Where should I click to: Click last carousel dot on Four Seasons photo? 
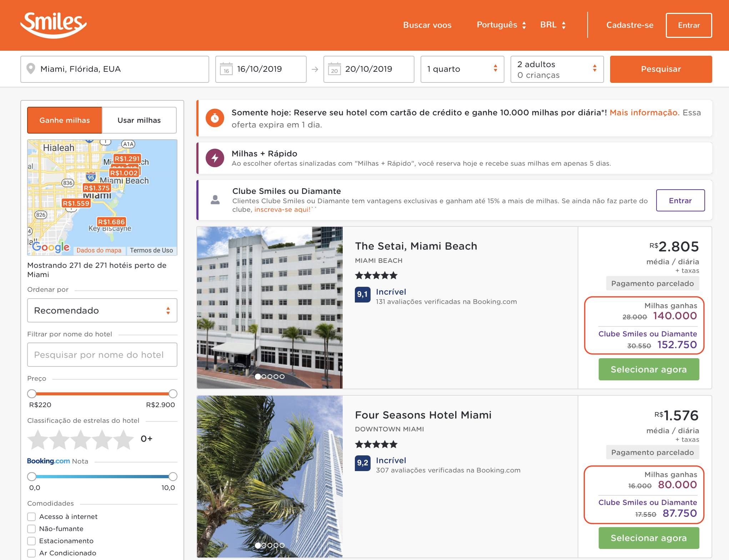(x=282, y=545)
